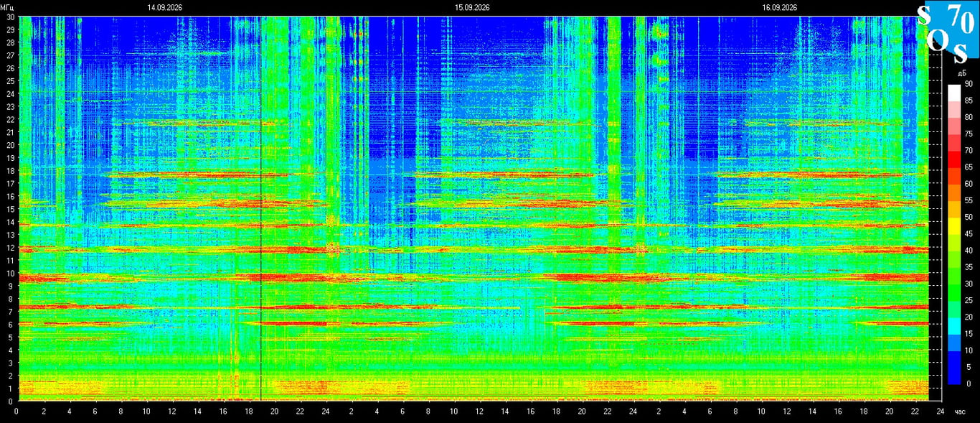Select the 65 label on the dB legend
Screen dimensions: 980x423
(969, 167)
